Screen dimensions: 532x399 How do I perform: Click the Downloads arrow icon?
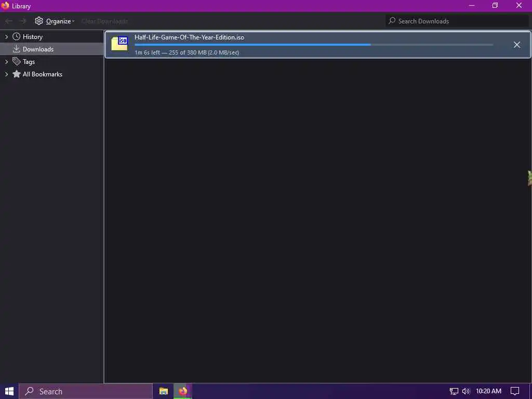16,49
